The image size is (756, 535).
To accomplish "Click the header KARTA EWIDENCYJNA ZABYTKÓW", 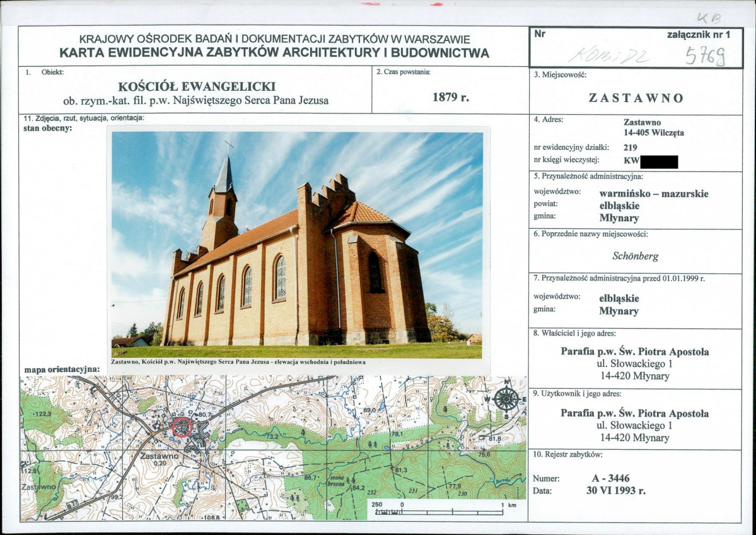I will (x=274, y=53).
